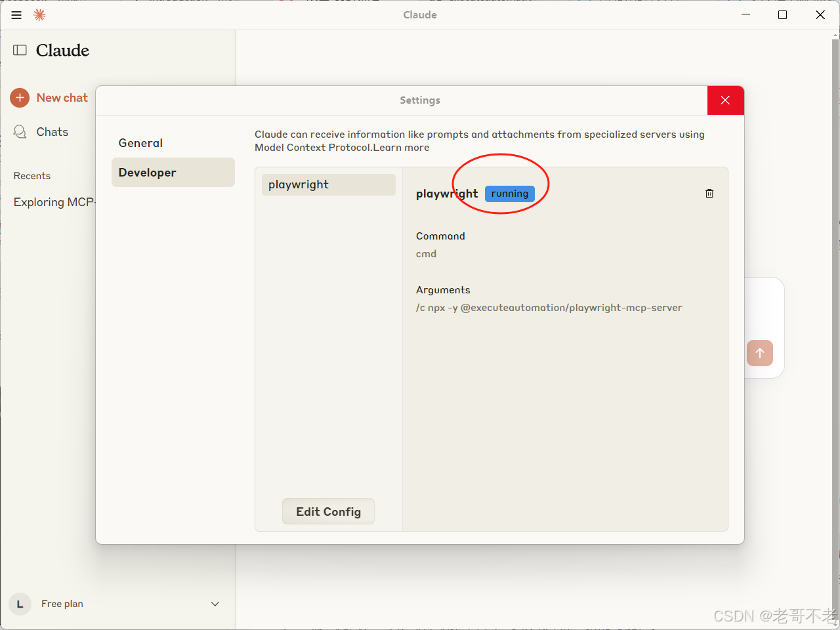
Task: Click the Claude starburst logo icon
Action: [x=39, y=15]
